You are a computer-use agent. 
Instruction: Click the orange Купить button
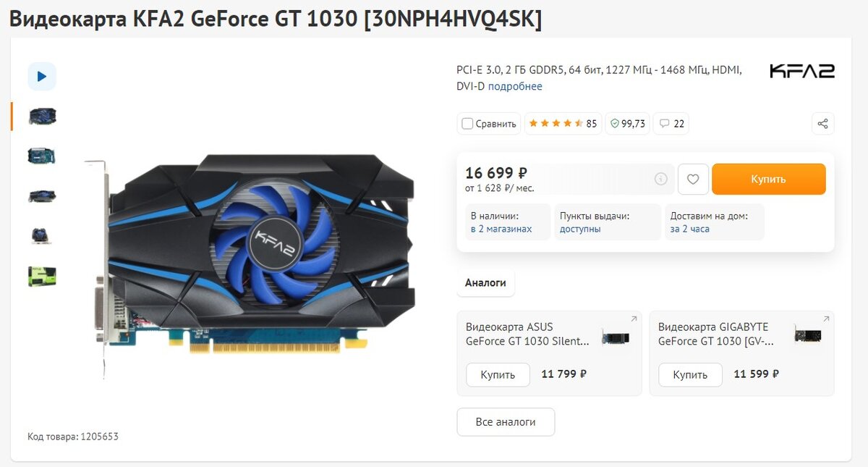[768, 179]
